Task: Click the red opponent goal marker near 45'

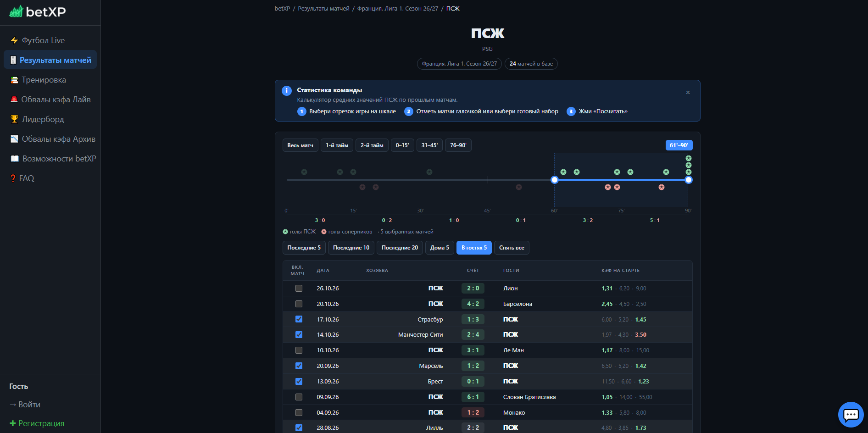Action: 519,187
